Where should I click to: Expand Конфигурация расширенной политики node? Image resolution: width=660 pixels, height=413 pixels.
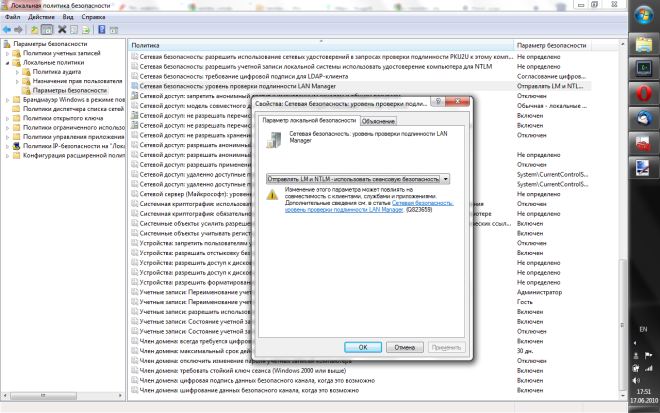pyautogui.click(x=7, y=155)
